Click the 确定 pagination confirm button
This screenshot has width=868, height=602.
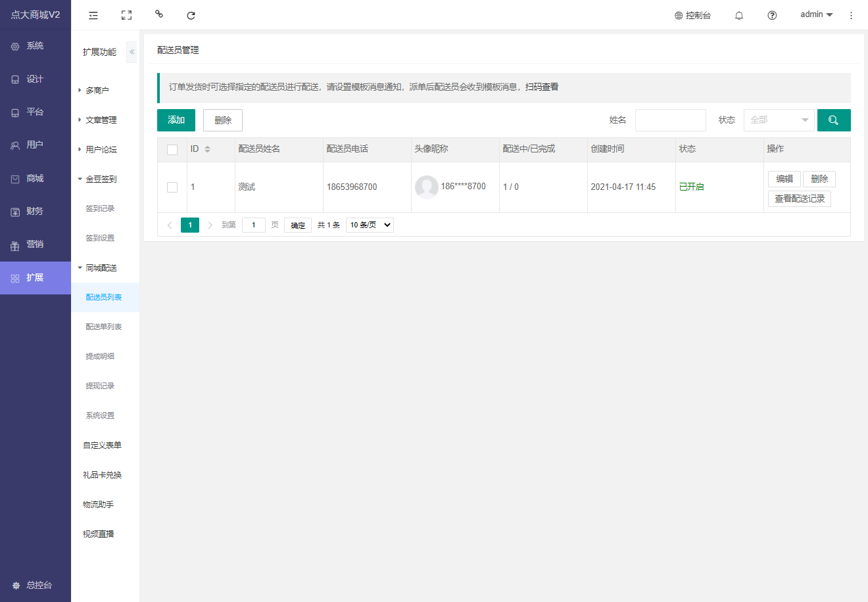[298, 225]
